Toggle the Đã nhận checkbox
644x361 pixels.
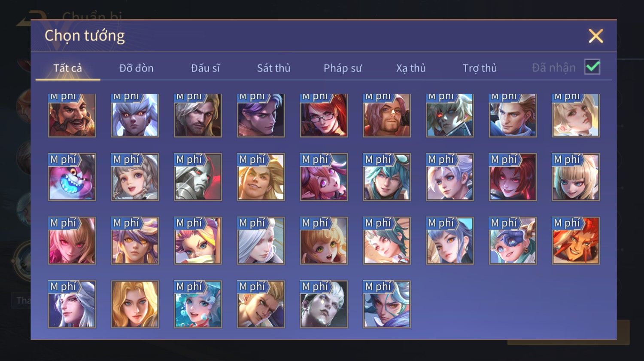[x=592, y=67]
